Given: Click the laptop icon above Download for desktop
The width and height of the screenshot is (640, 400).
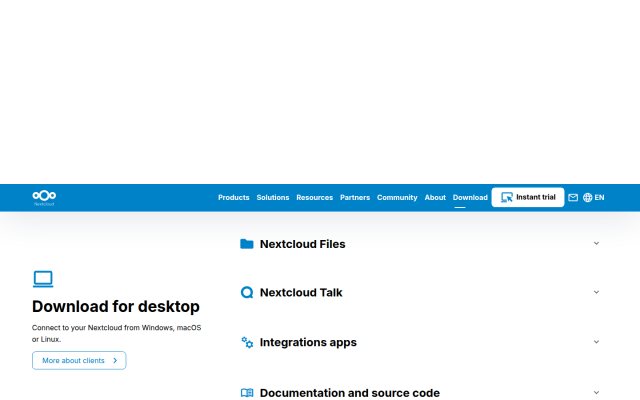Looking at the screenshot, I should [x=43, y=279].
